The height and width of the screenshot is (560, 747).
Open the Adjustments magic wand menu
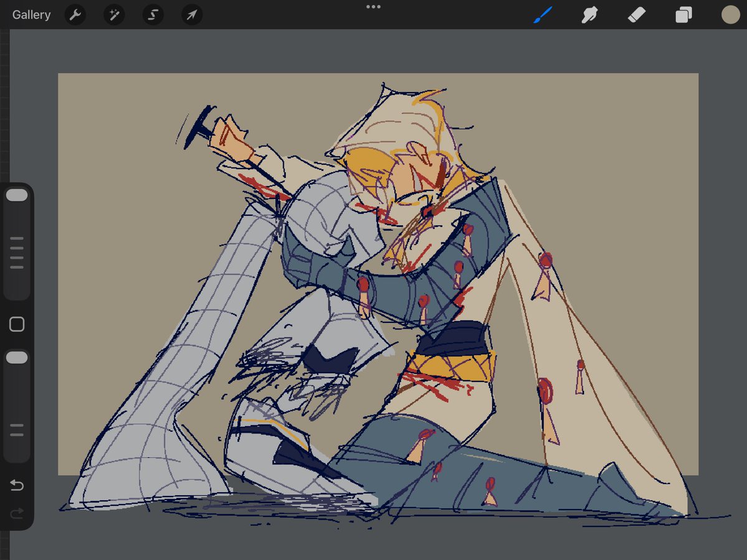(114, 15)
